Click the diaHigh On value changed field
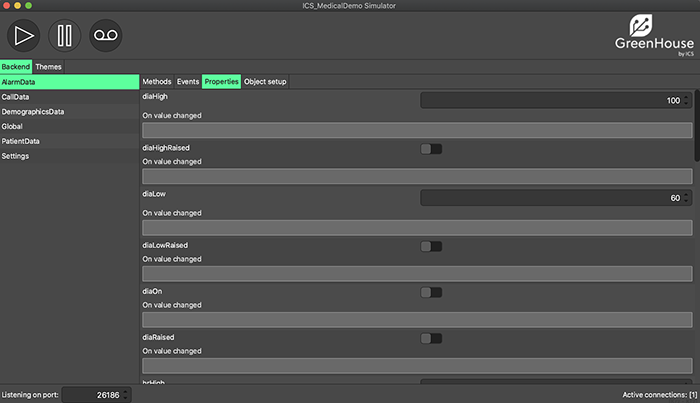This screenshot has width=700, height=403. coord(416,130)
